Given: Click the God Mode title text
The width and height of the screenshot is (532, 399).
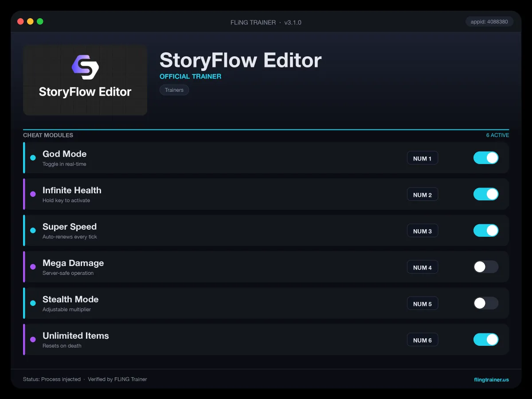Looking at the screenshot, I should click(x=65, y=154).
